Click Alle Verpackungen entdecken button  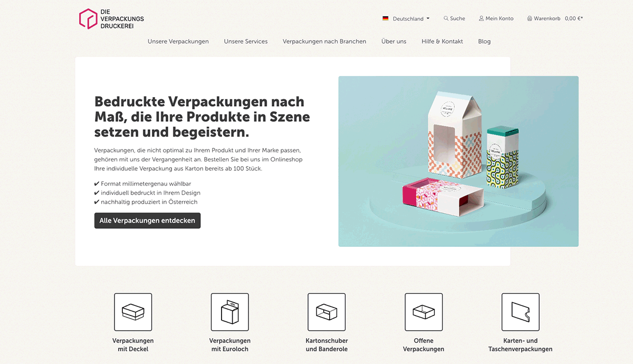point(148,221)
